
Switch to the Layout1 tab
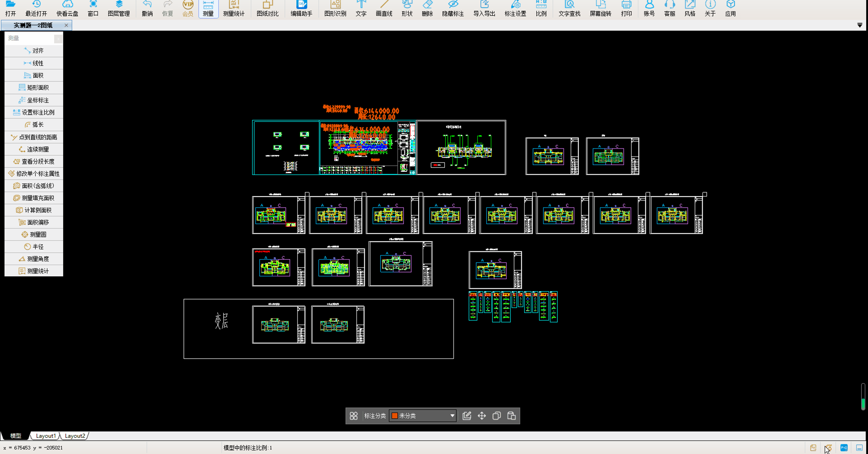click(46, 436)
